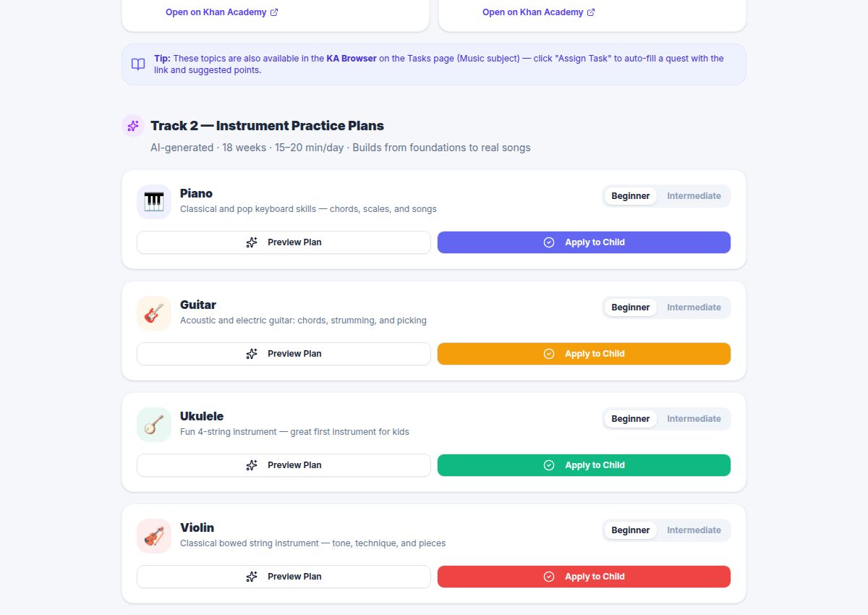Click the Ukulele instrument icon
Screen dimensions: 868x615
point(154,425)
